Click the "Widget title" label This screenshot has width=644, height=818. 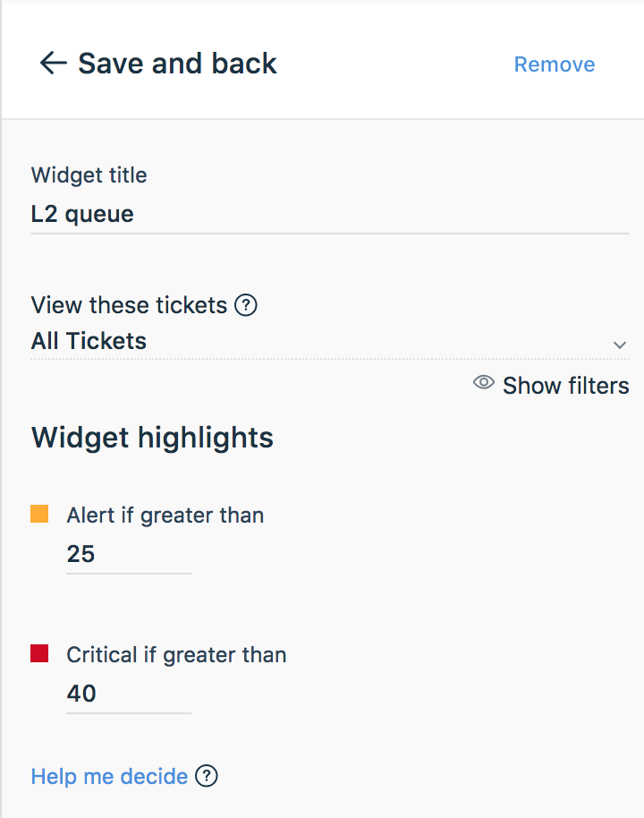click(x=89, y=175)
